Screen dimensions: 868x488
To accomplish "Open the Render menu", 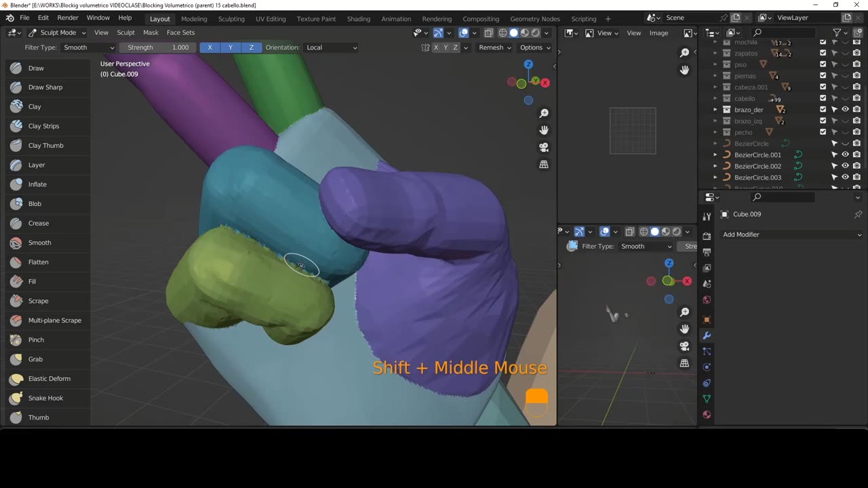I will click(x=68, y=18).
